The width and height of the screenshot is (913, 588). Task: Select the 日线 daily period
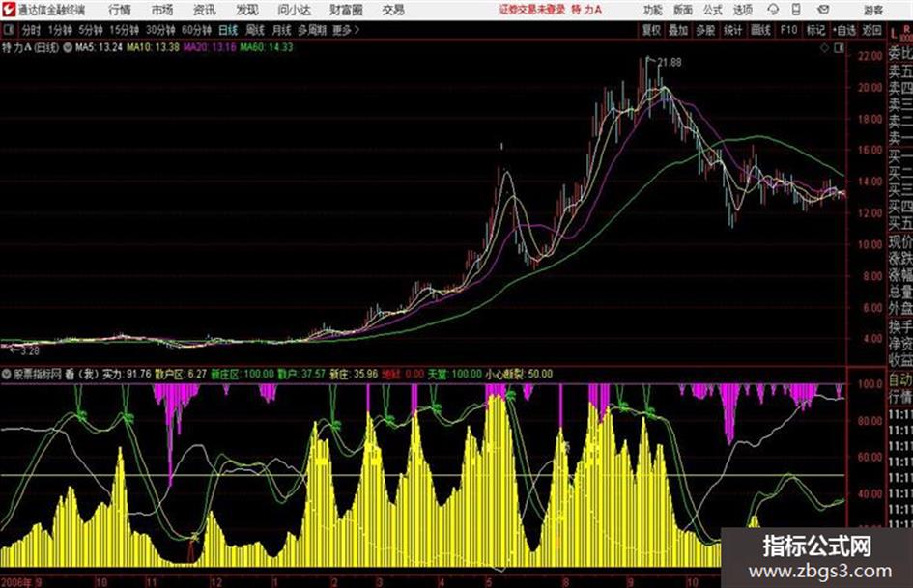coord(228,30)
